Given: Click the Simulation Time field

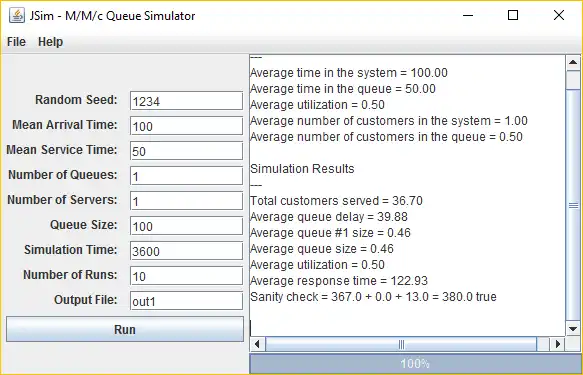Looking at the screenshot, I should (186, 251).
